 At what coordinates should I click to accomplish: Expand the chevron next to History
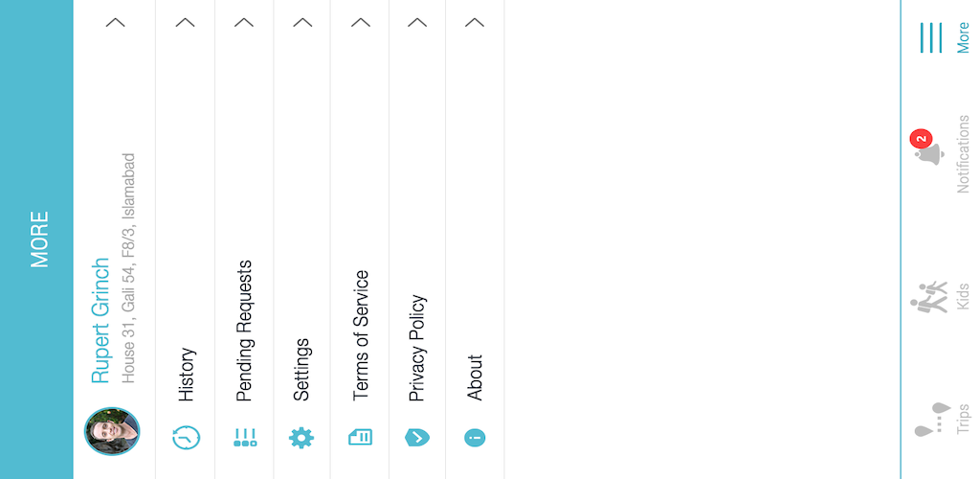185,22
